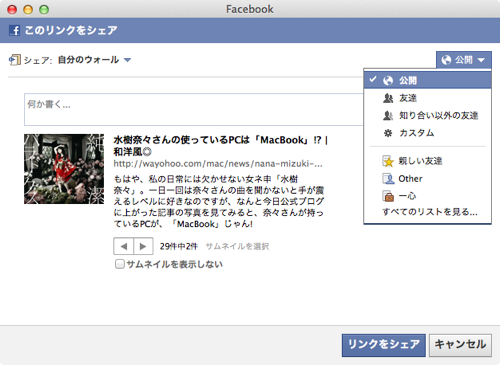Pick the 親しい友達 list
The height and width of the screenshot is (365, 500).
(428, 161)
